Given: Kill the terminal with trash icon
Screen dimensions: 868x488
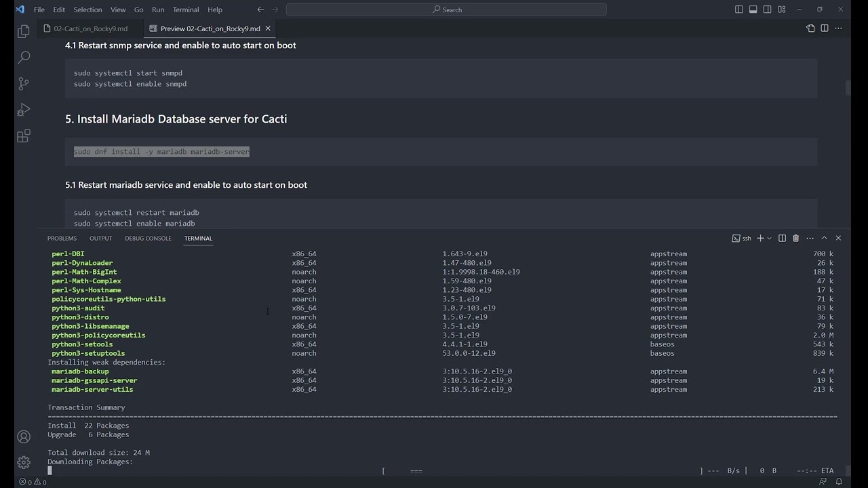Looking at the screenshot, I should [x=795, y=239].
